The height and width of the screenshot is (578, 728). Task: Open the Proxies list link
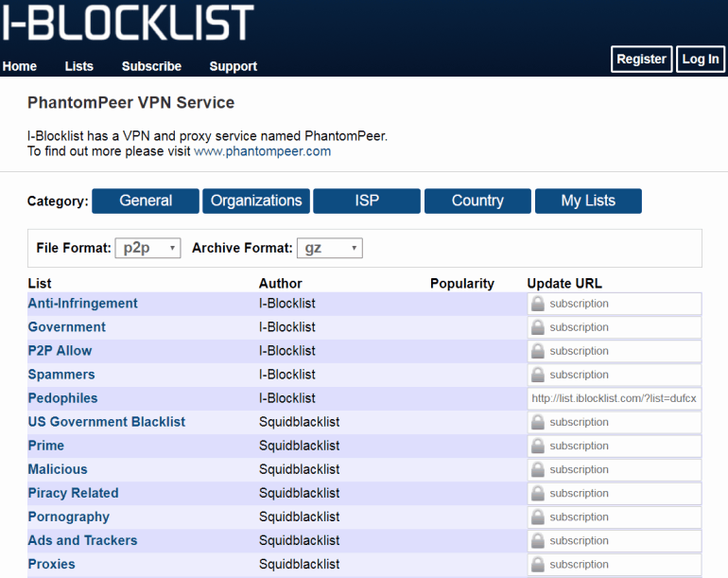pyautogui.click(x=52, y=564)
